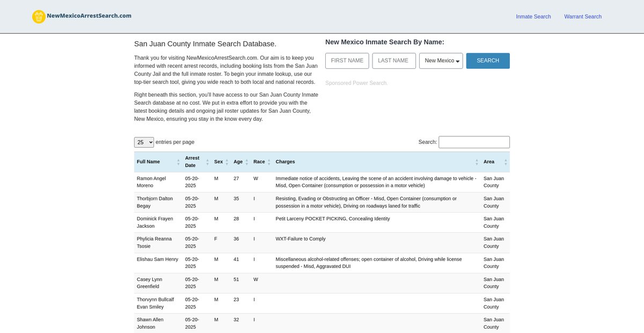Sort table by Age column arrows

click(x=247, y=162)
